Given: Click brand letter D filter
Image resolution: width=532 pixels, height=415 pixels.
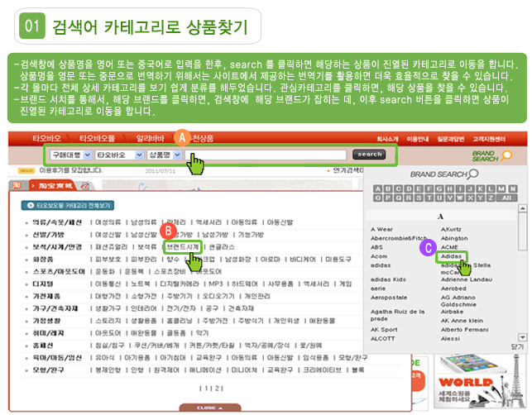Looking at the screenshot, I should pos(409,188).
